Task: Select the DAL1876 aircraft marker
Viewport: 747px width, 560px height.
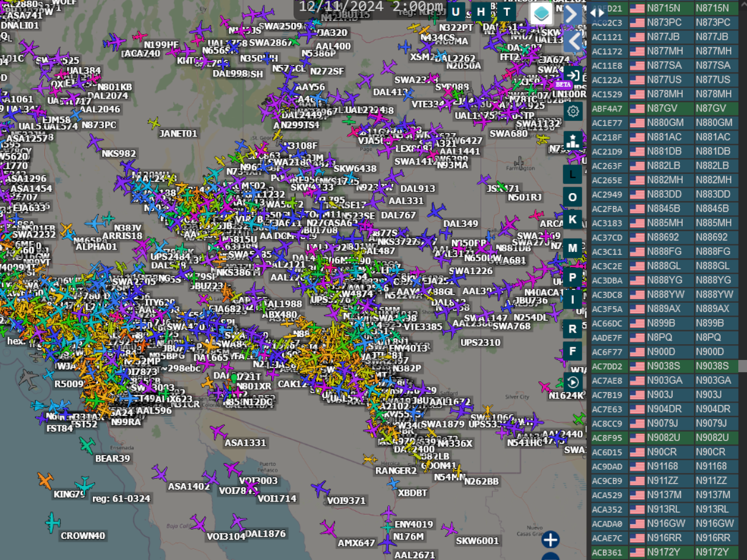Action: (238, 521)
